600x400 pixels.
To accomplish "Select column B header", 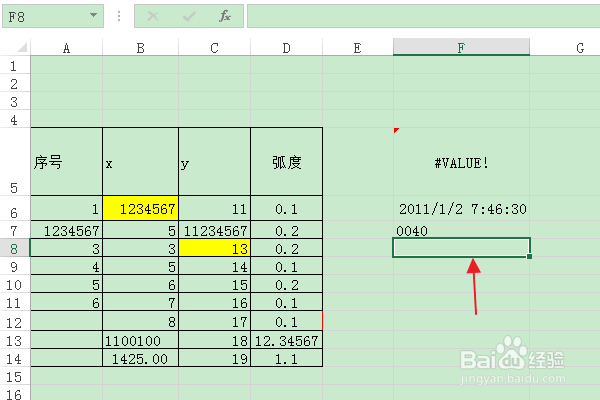I will point(140,47).
